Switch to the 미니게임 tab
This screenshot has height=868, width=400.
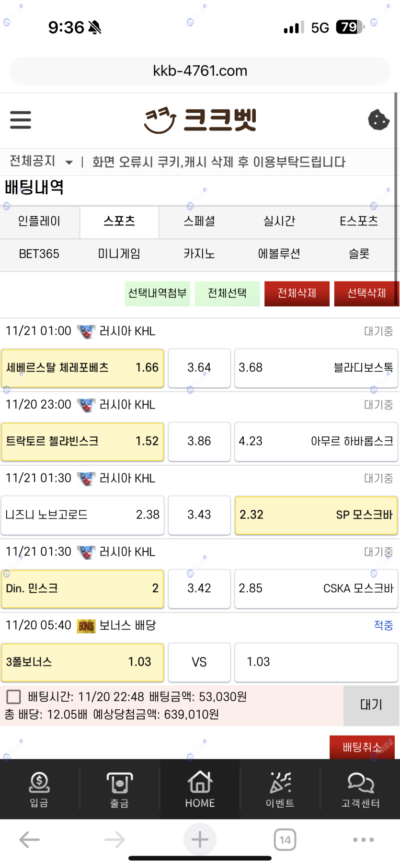pos(119,254)
